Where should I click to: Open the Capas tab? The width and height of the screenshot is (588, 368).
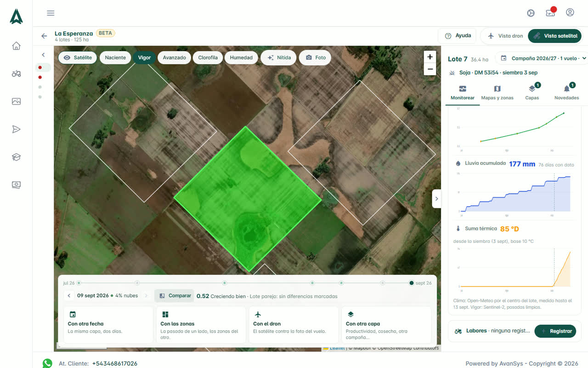[x=532, y=92]
